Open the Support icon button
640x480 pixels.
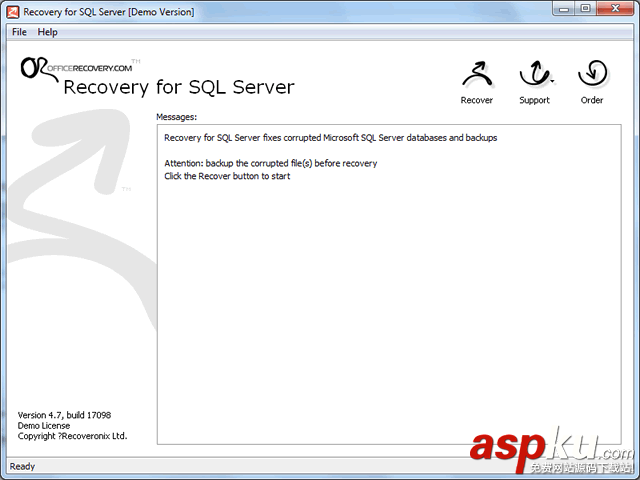pyautogui.click(x=534, y=82)
